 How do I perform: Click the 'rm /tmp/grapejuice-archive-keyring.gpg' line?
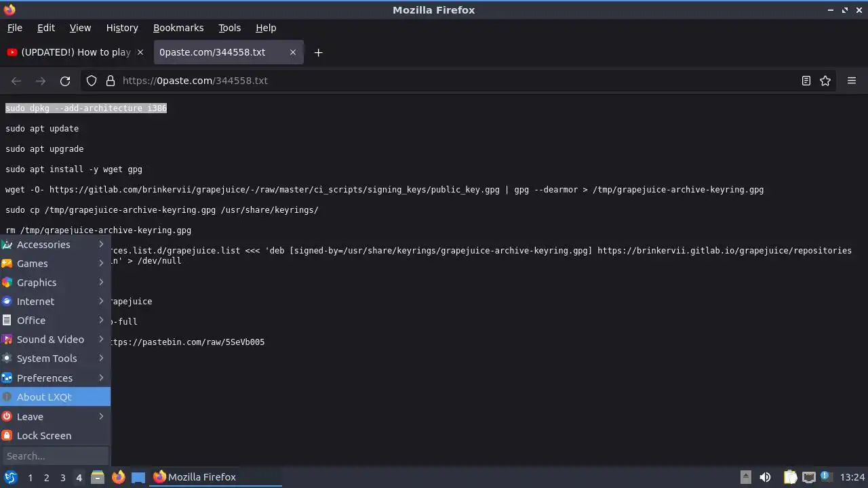click(98, 230)
